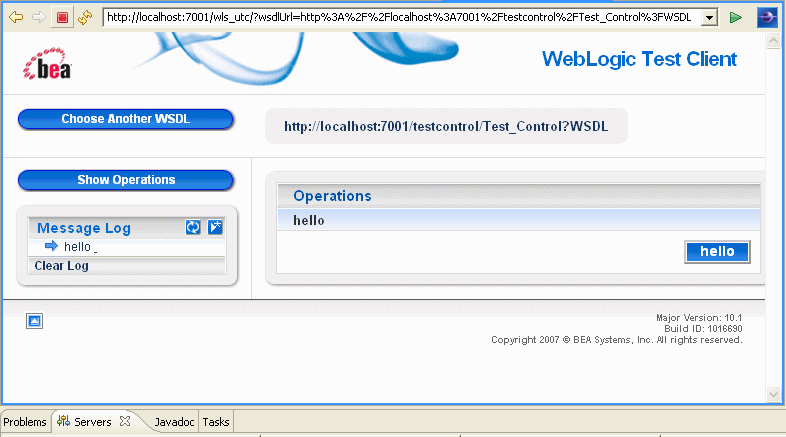
Task: Switch to the Problems tab
Action: (x=25, y=422)
